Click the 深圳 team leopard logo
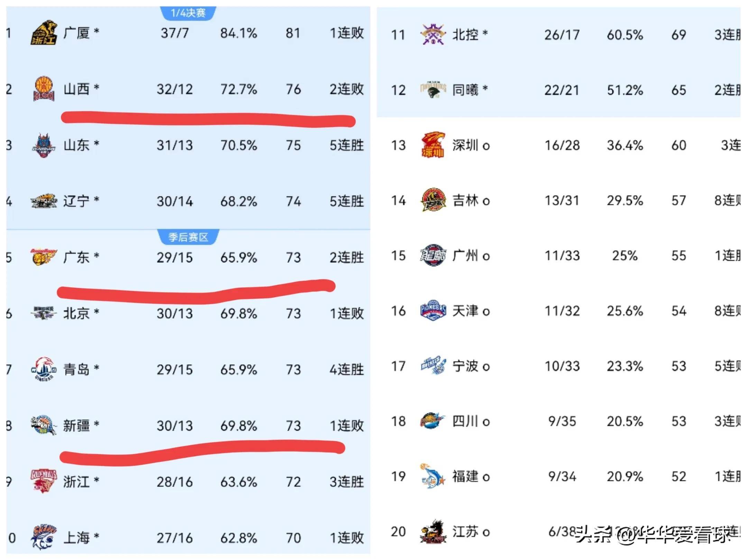 (433, 145)
